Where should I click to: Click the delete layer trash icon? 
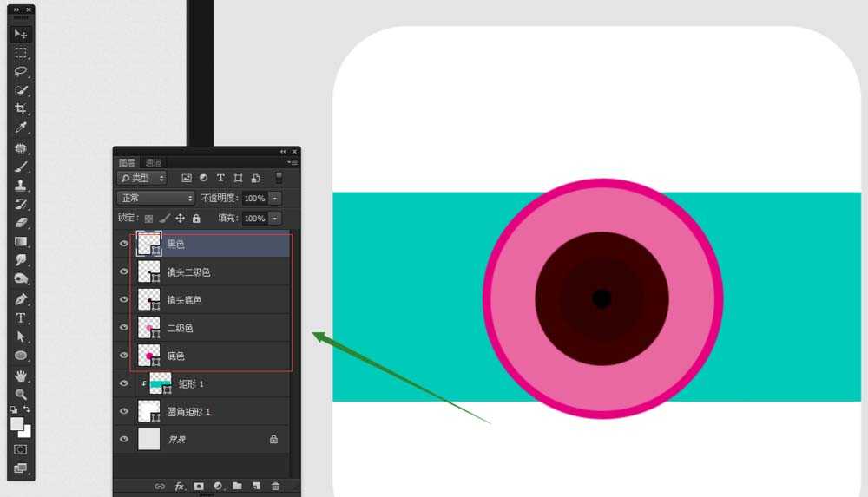(276, 487)
